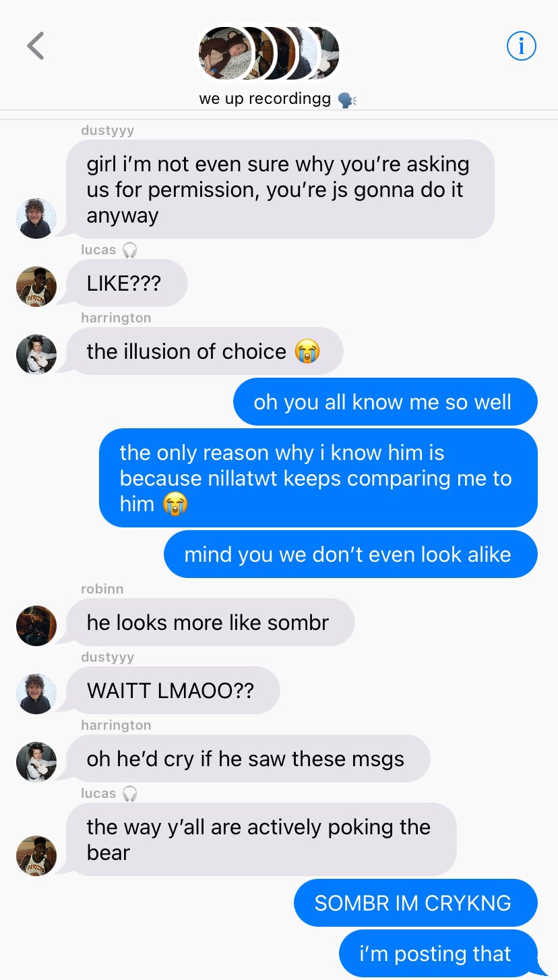Image resolution: width=558 pixels, height=980 pixels.
Task: Select blue bubble 'oh you all know me so well'
Action: tap(385, 402)
